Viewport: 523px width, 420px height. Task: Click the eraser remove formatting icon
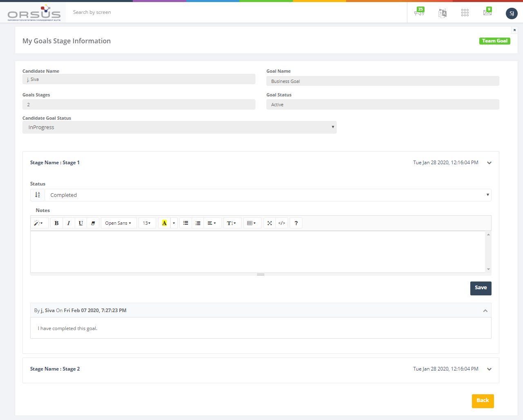coord(93,223)
